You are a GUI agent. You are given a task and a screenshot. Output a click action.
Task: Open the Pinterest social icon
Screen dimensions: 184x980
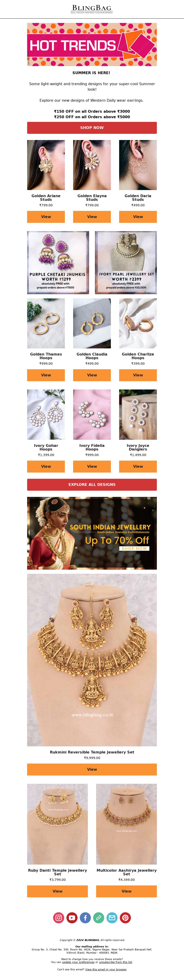[125, 918]
